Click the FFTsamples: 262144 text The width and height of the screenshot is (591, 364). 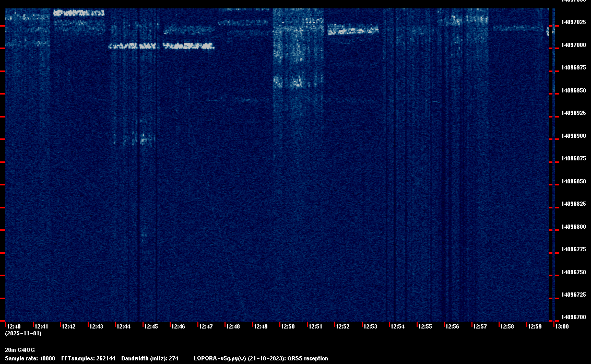point(89,358)
